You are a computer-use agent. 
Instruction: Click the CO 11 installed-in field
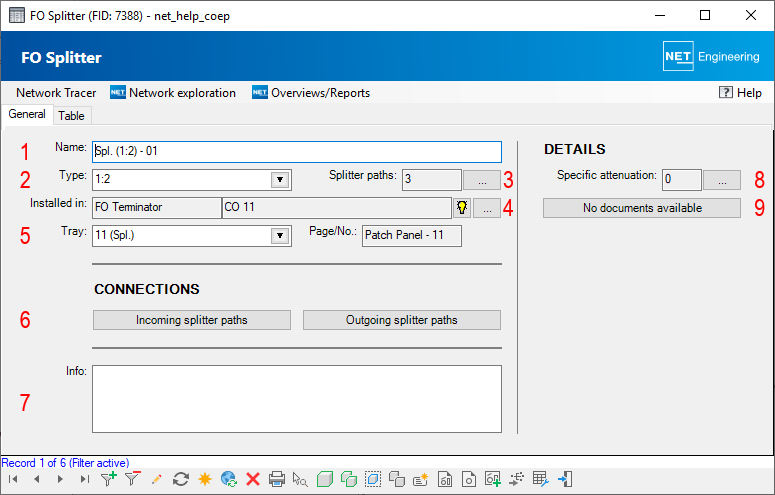tap(337, 208)
